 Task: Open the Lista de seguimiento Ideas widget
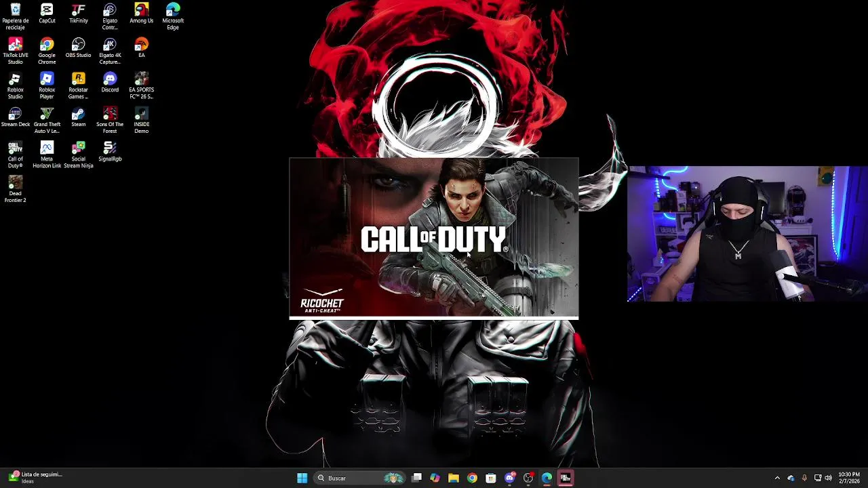(35, 478)
